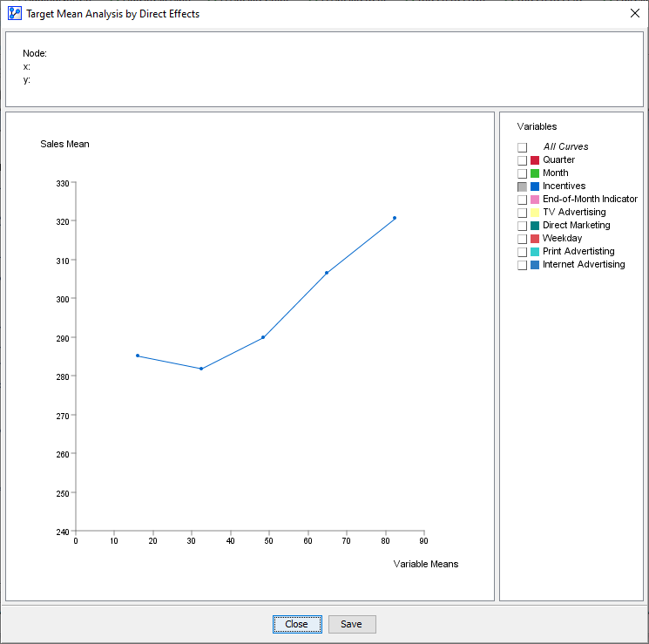
Task: Enable the Weekday curve checkbox
Action: pos(522,239)
